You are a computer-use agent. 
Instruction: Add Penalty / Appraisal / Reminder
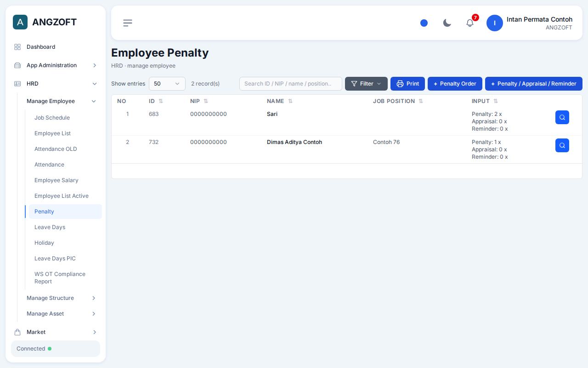(534, 84)
